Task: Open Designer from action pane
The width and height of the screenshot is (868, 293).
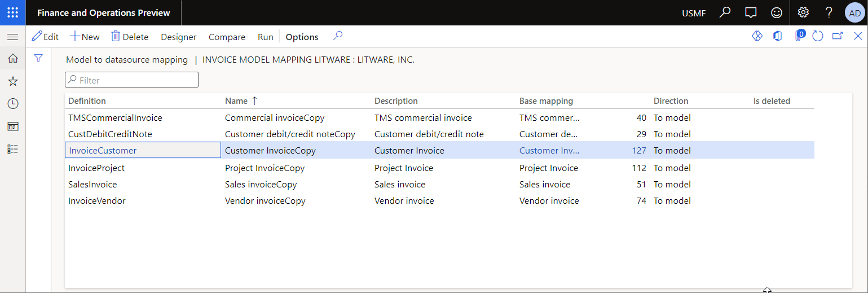Action: tap(179, 37)
